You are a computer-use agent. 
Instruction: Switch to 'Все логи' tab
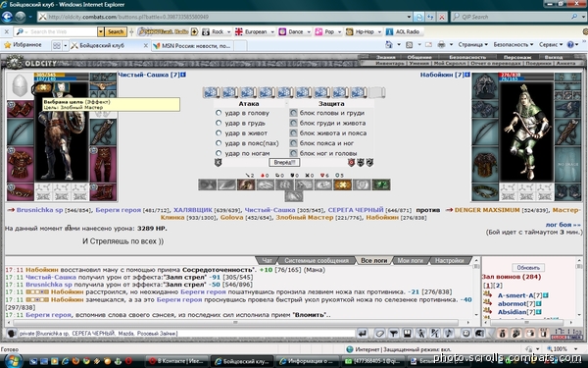tap(374, 261)
